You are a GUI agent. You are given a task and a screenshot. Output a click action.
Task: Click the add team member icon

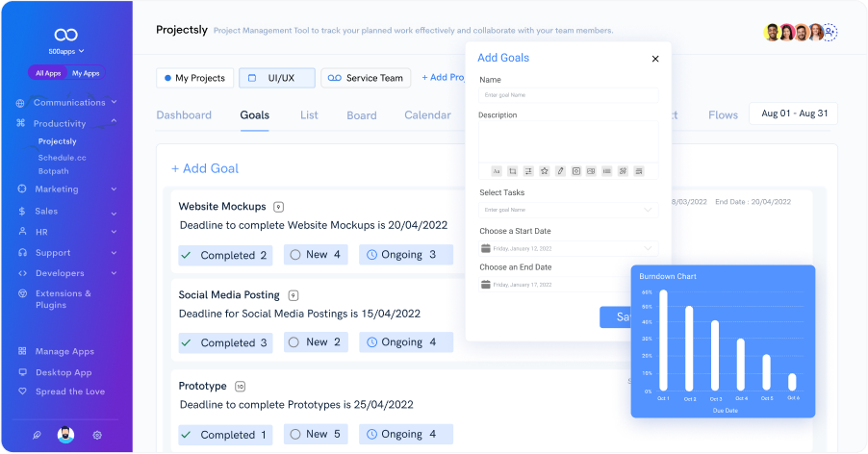(830, 32)
